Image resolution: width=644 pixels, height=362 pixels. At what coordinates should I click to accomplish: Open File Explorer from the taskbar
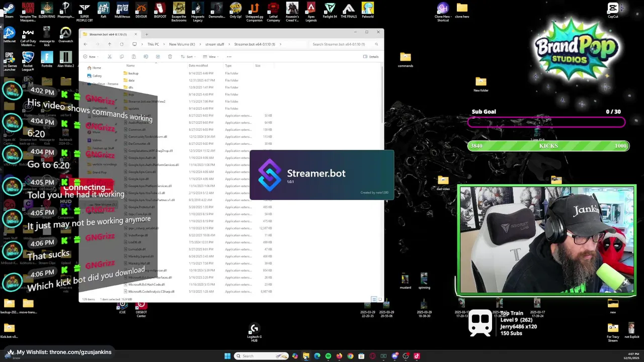306,356
